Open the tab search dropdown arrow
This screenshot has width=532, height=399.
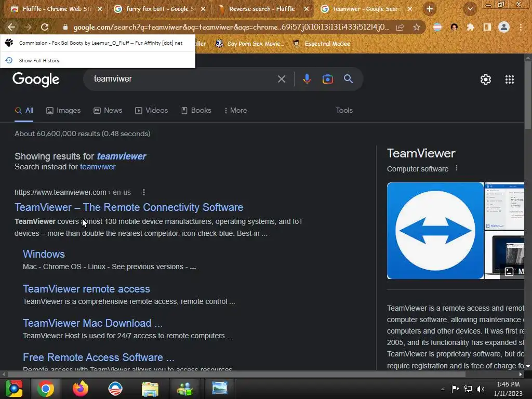pyautogui.click(x=470, y=9)
